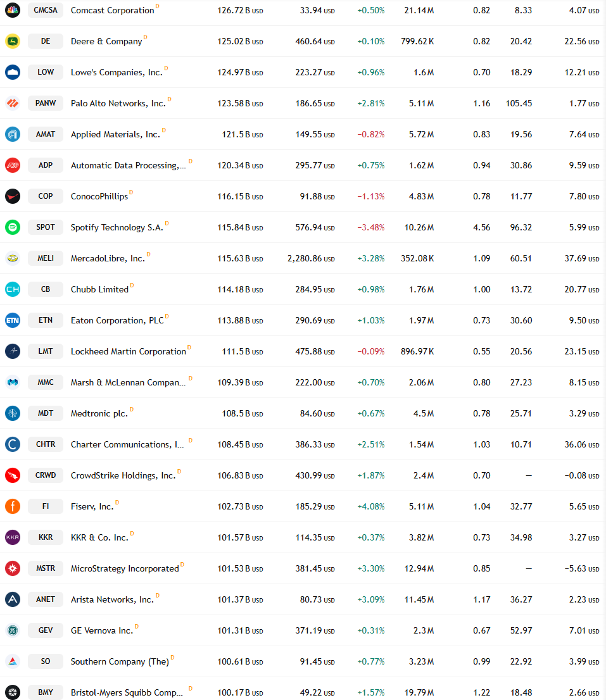Screen dimensions: 606x700
Task: Click Medtronic's relative volume 0.78
Action: tap(481, 413)
